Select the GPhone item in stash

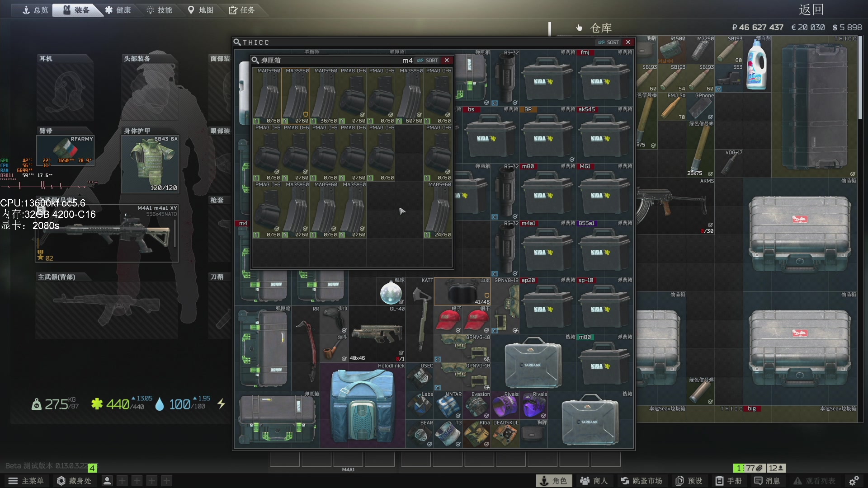coord(700,107)
